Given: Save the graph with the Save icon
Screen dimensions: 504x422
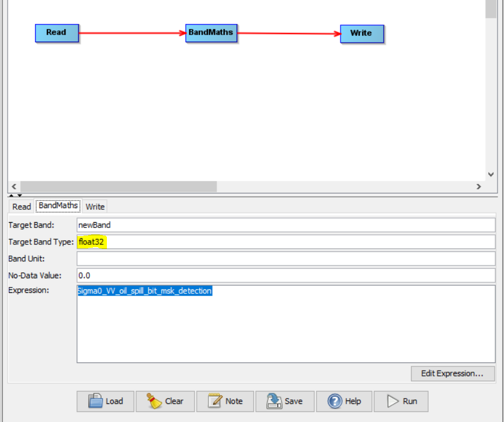Looking at the screenshot, I should click(284, 401).
